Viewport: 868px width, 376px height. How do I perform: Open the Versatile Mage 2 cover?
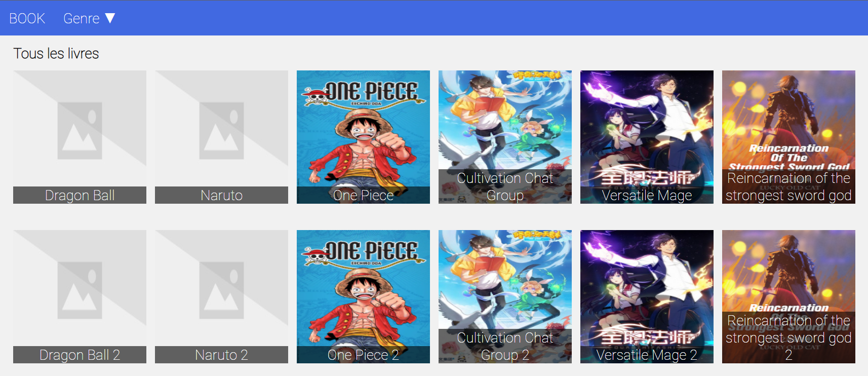[x=647, y=296]
